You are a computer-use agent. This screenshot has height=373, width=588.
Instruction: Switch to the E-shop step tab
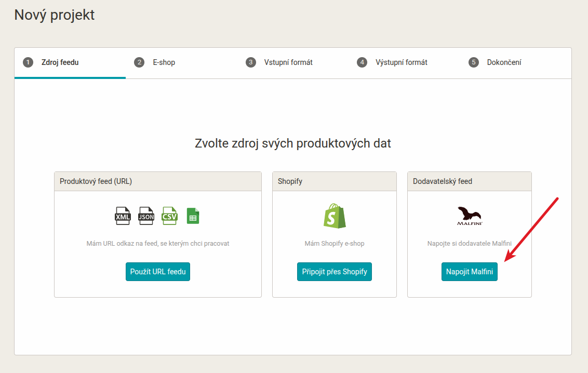click(x=181, y=63)
